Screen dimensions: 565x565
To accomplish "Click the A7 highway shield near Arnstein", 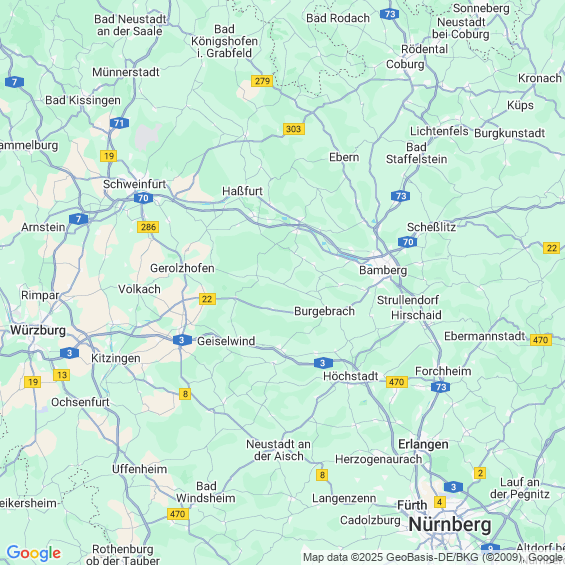I will click(x=79, y=219).
